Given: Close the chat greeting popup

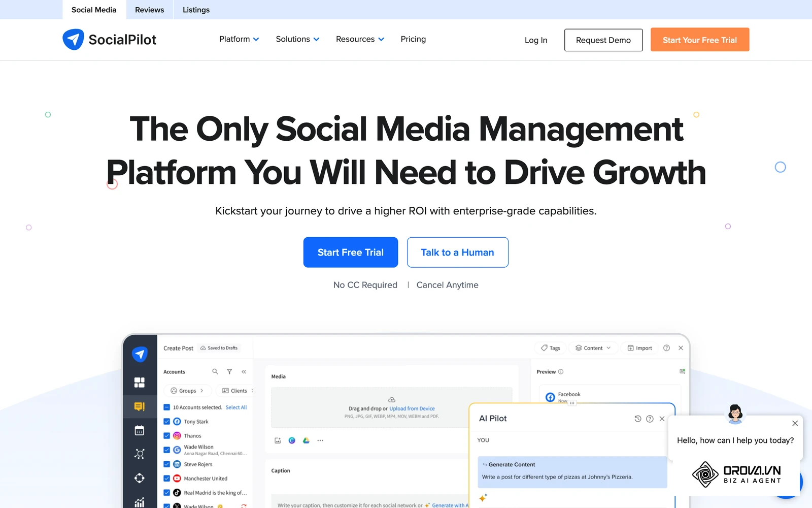Looking at the screenshot, I should (x=795, y=423).
